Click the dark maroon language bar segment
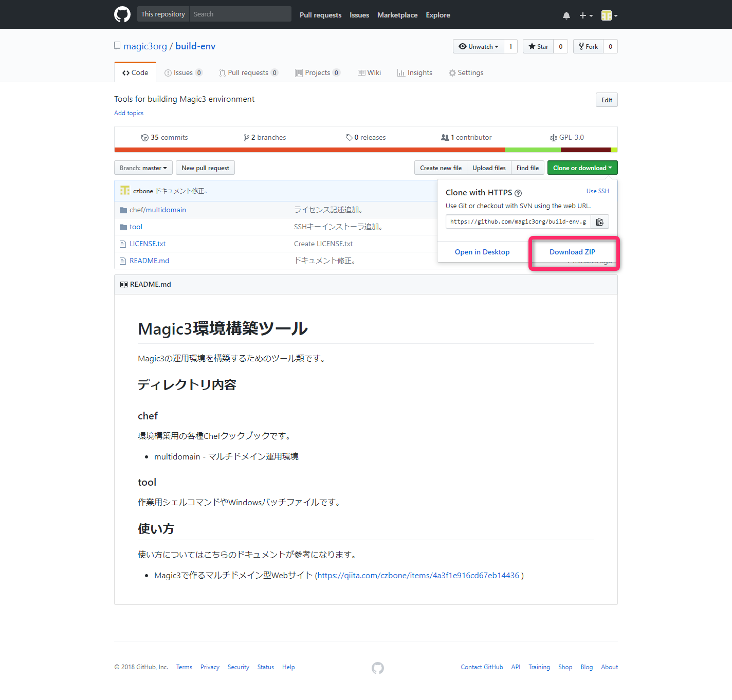 click(x=585, y=150)
